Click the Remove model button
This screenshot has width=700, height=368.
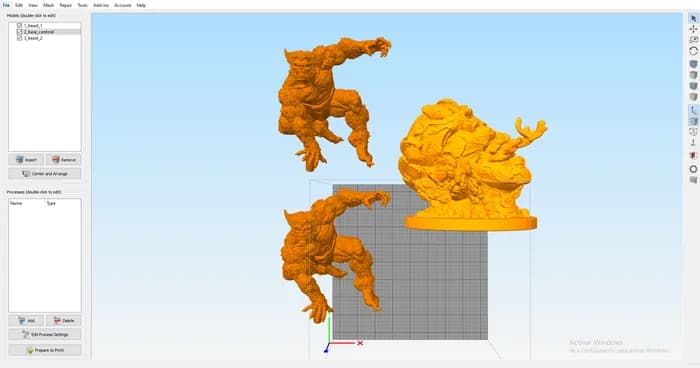point(63,159)
